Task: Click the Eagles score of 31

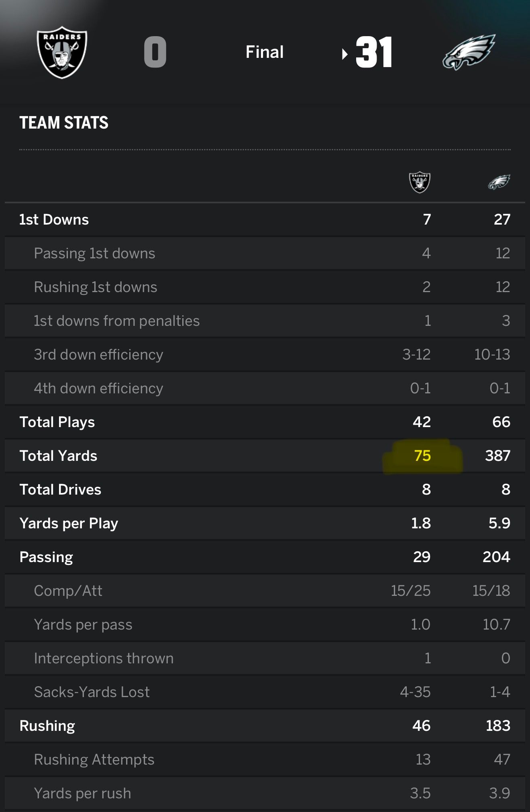Action: click(x=374, y=52)
